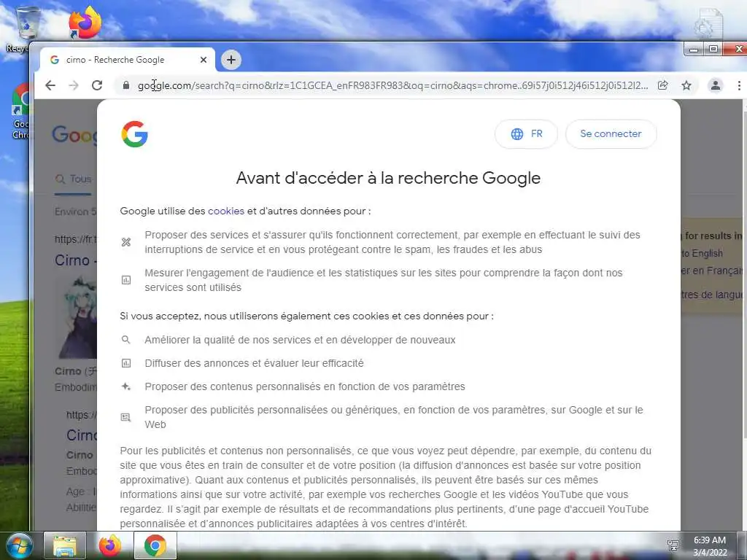Open the Chrome profile avatar icon

click(715, 85)
